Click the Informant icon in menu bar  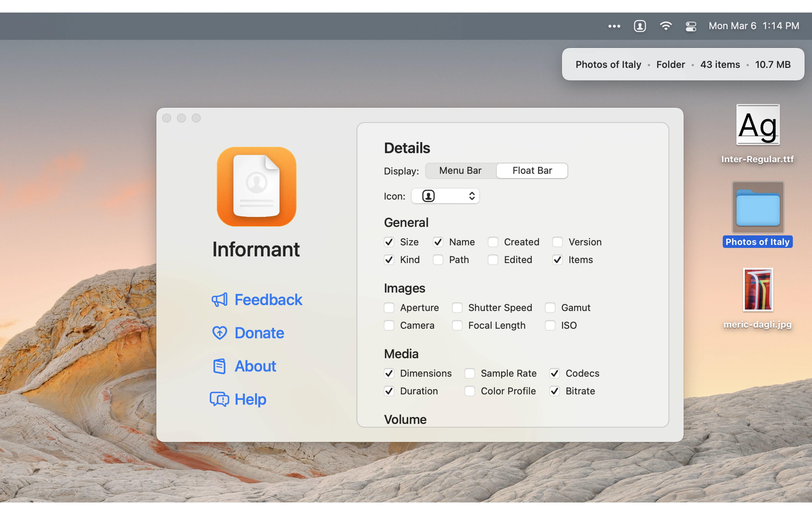[640, 26]
